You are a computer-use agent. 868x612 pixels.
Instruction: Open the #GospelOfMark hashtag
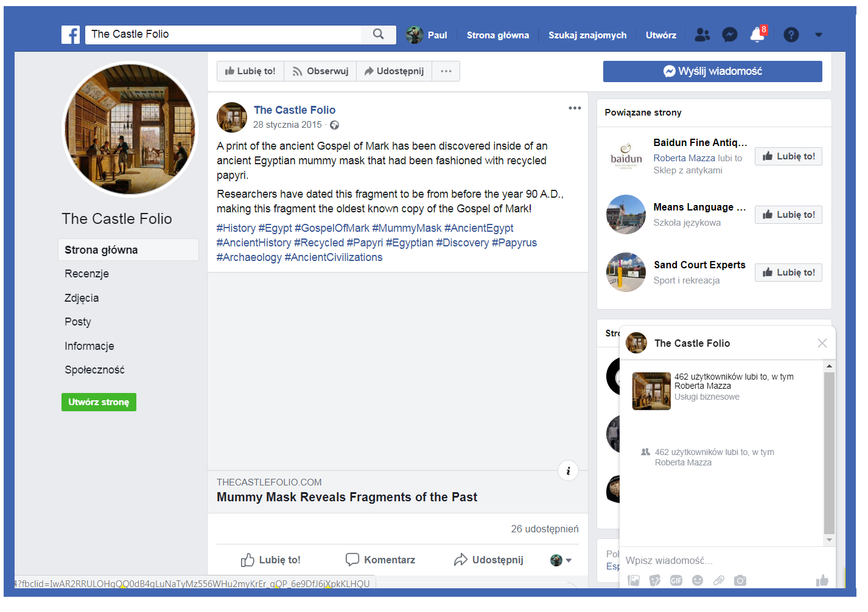coord(332,228)
